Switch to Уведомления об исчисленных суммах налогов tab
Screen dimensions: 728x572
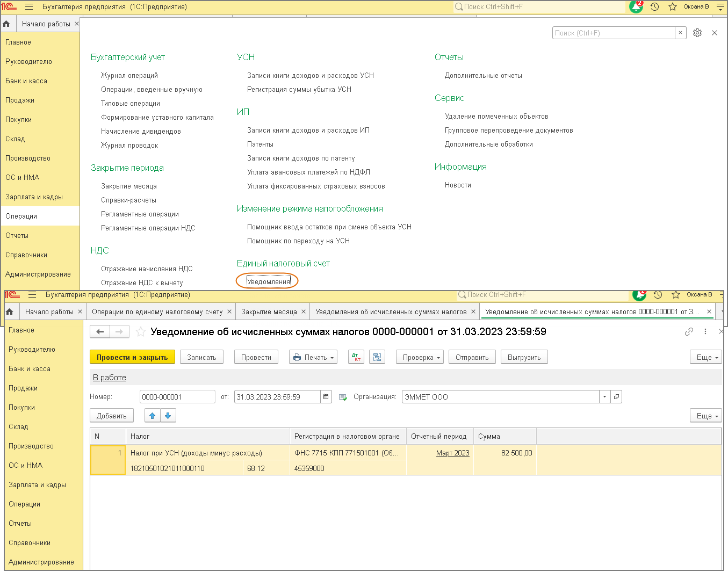(x=391, y=312)
